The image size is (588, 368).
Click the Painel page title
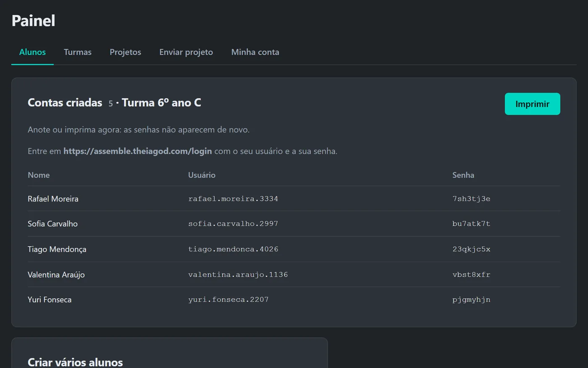(x=33, y=21)
